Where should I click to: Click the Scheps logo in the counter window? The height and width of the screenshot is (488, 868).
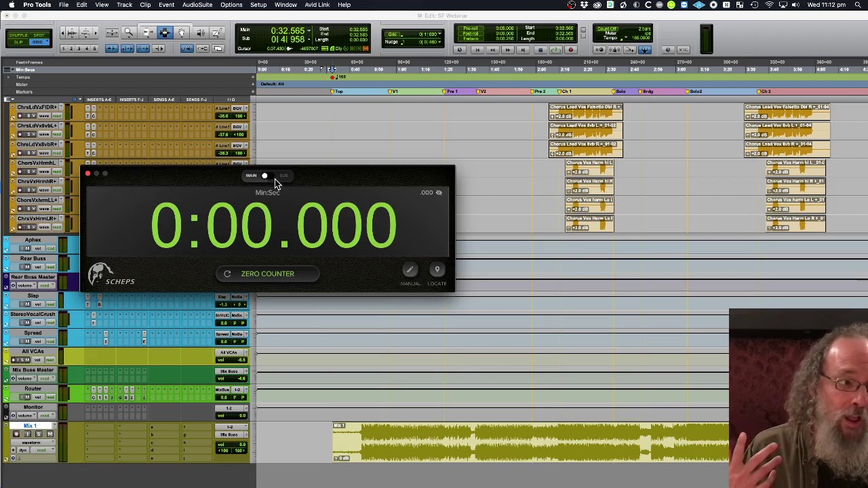(x=111, y=275)
